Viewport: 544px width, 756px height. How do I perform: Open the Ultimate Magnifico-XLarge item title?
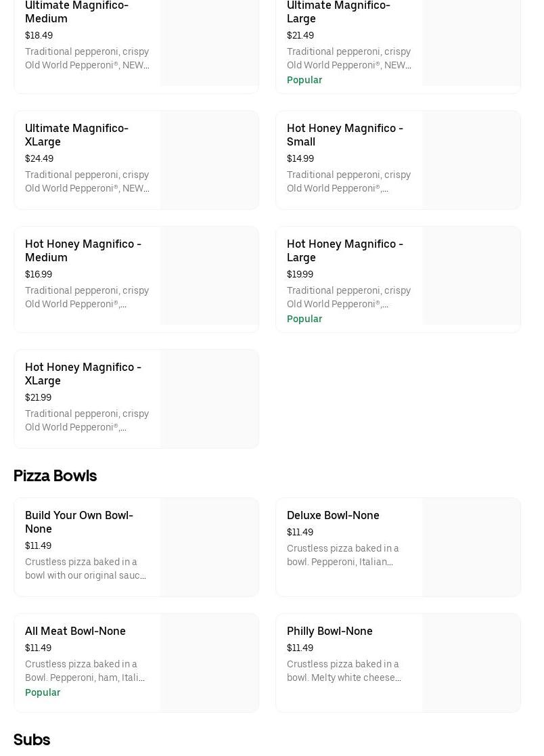pyautogui.click(x=76, y=135)
